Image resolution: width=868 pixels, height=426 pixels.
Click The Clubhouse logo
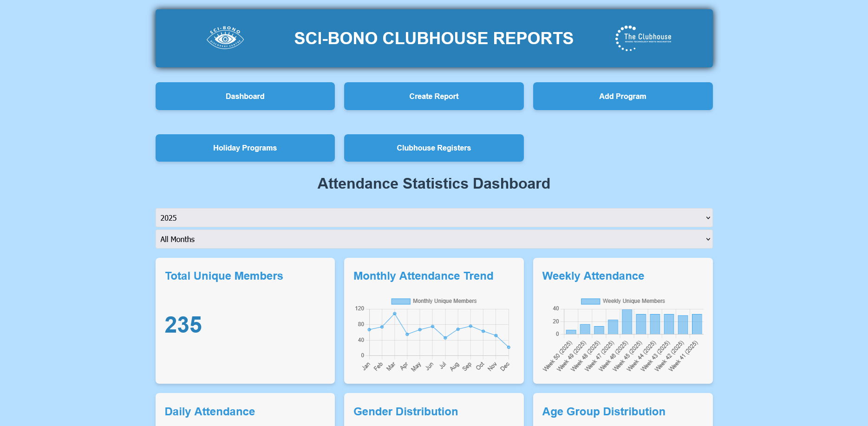[x=643, y=38]
